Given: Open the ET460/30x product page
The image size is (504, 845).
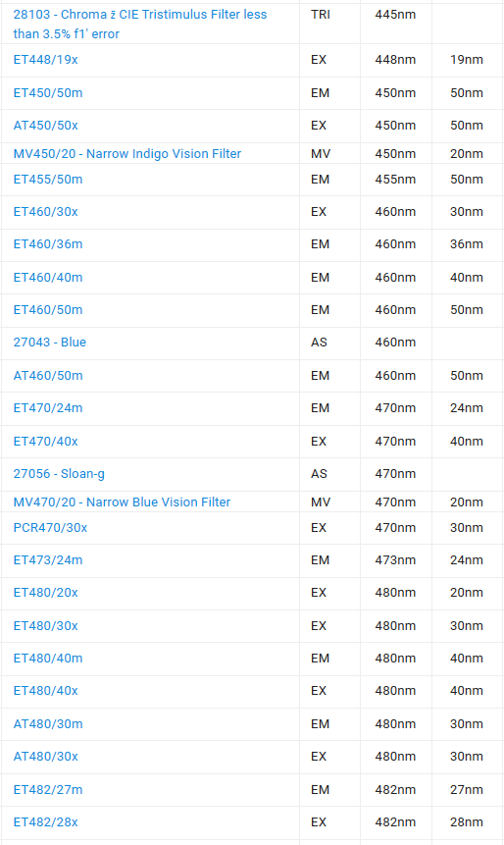Looking at the screenshot, I should click(x=46, y=212).
